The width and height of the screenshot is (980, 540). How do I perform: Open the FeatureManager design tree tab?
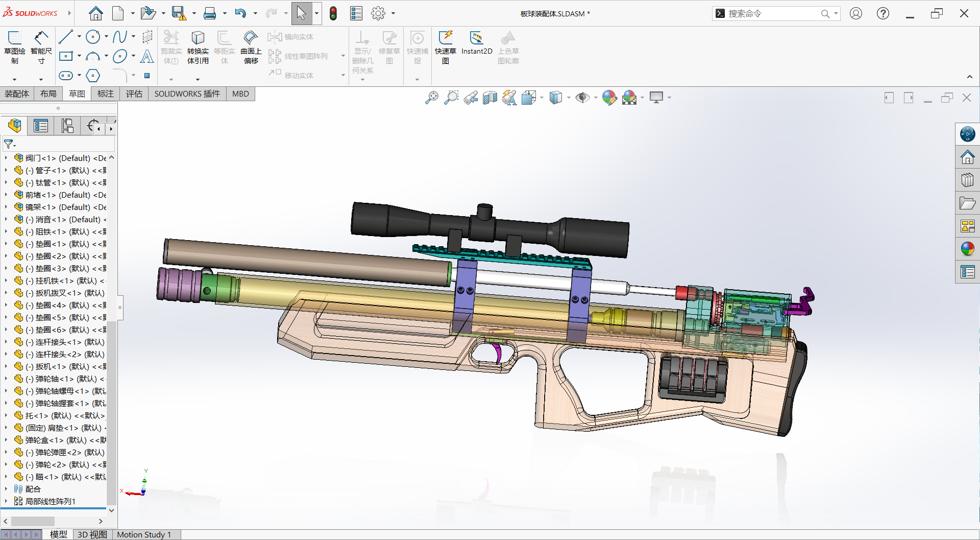tap(15, 126)
